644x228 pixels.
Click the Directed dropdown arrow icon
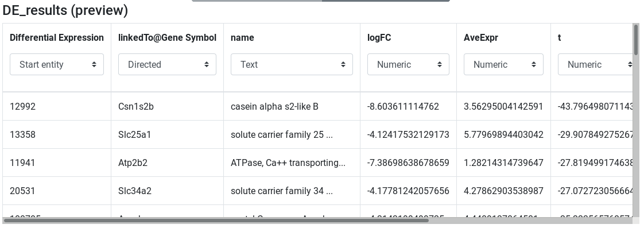coord(207,64)
